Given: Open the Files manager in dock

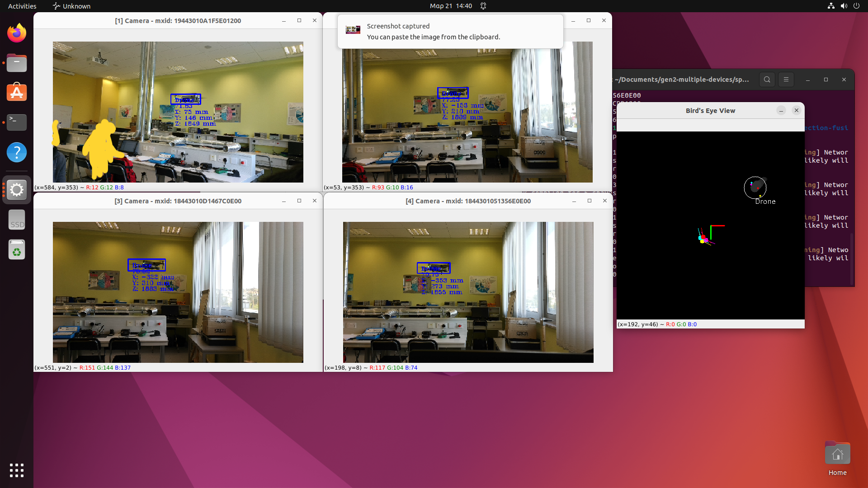Looking at the screenshot, I should point(17,63).
